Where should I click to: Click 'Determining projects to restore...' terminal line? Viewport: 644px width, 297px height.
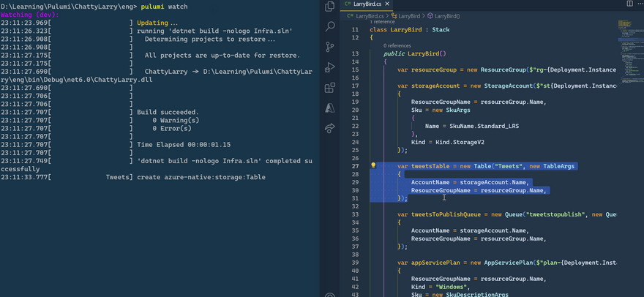coord(210,39)
